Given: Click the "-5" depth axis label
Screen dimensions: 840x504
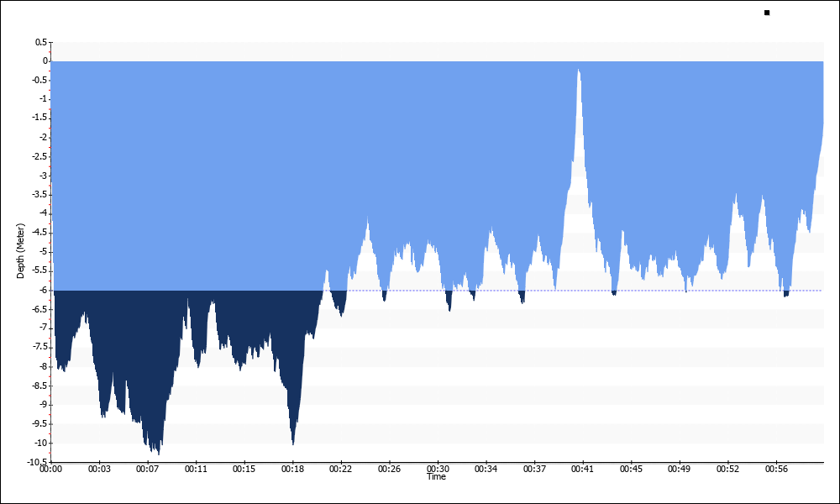Looking at the screenshot, I should tap(44, 252).
